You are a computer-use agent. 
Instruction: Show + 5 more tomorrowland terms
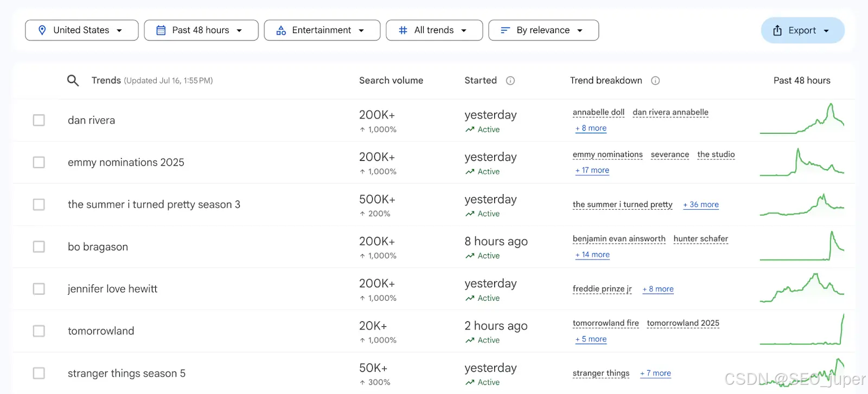click(591, 339)
